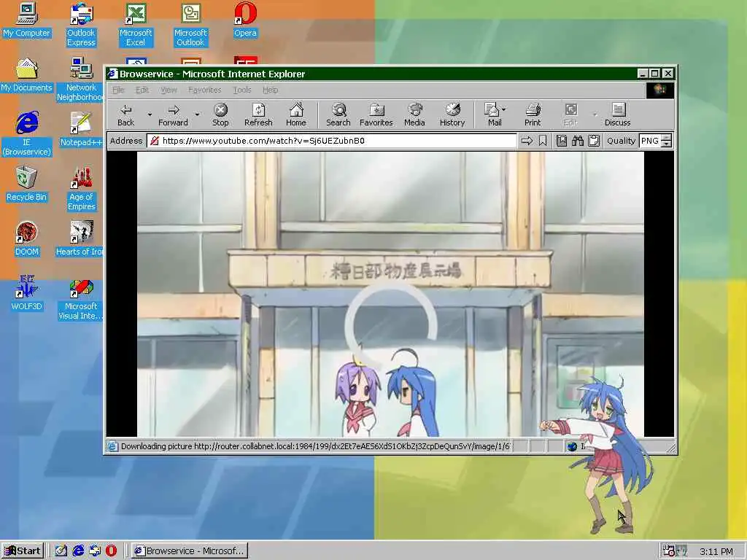Refresh the current page

click(258, 114)
